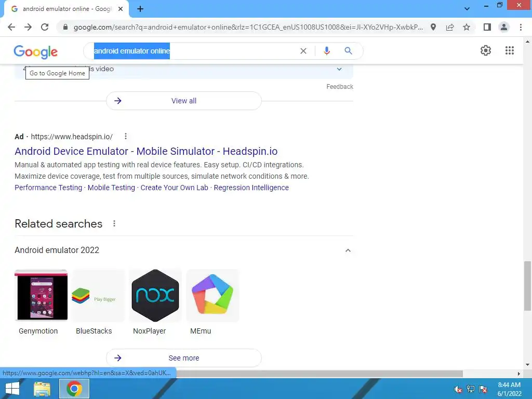Click the scroll down arrow
The image size is (532, 399).
(527, 365)
